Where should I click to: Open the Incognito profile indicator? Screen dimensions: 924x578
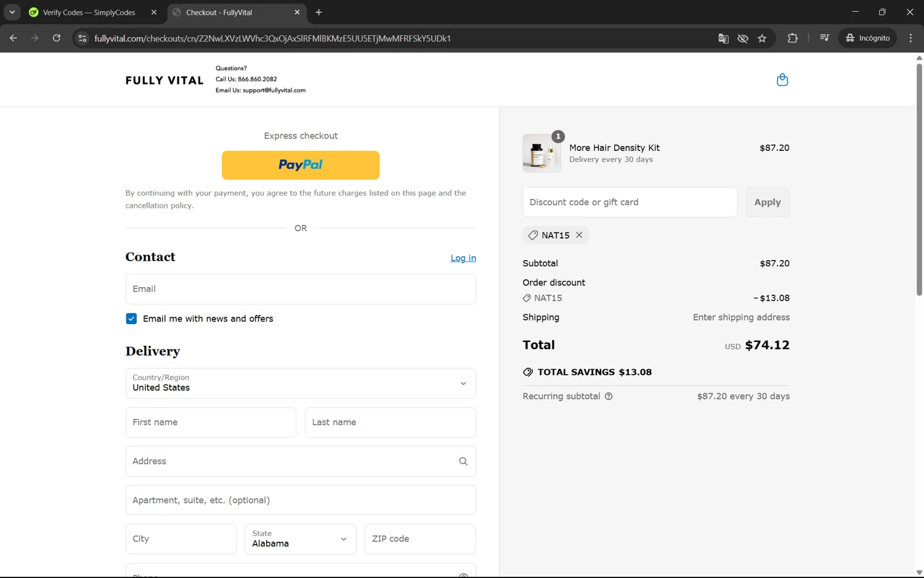tap(867, 38)
